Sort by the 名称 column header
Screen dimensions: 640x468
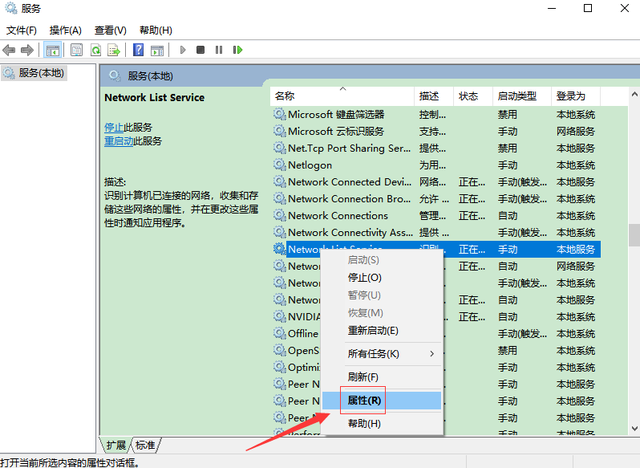pos(285,96)
